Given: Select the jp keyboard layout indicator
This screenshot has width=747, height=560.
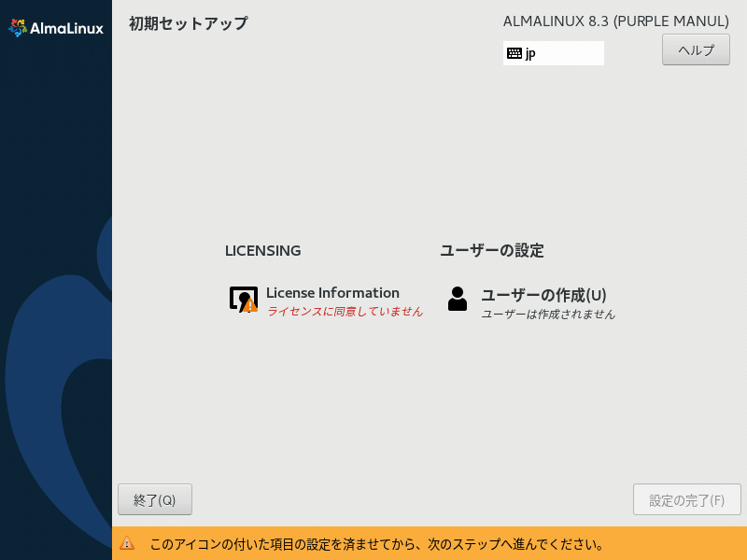Looking at the screenshot, I should click(x=553, y=53).
